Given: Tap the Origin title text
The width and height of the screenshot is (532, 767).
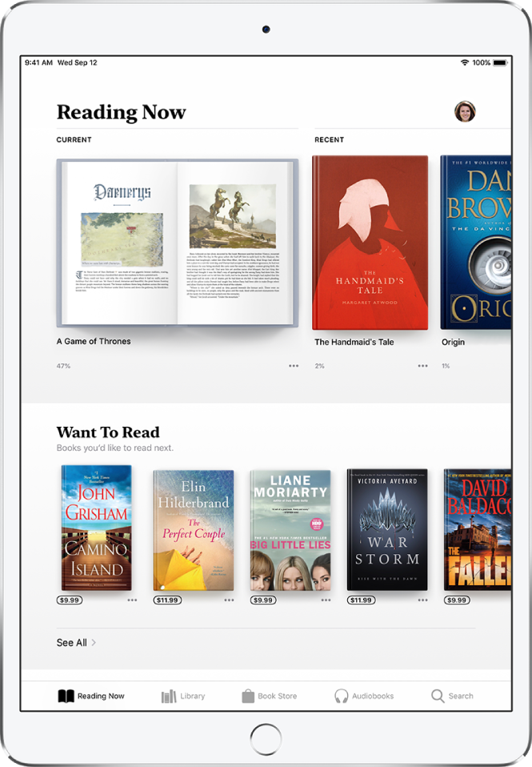Looking at the screenshot, I should point(453,342).
